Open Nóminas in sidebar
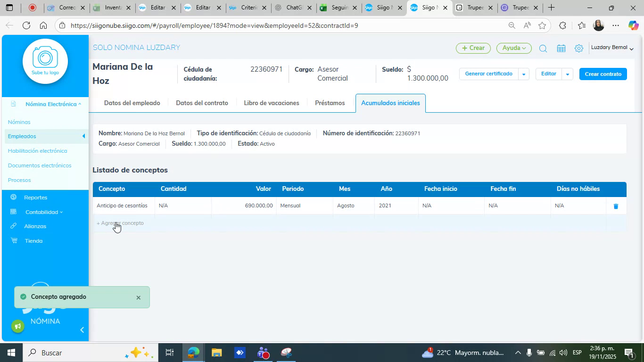 coord(19,122)
